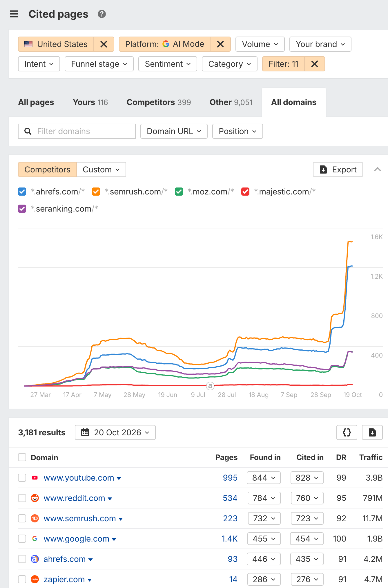The width and height of the screenshot is (388, 588).
Task: Open the hamburger navigation menu
Action: pyautogui.click(x=14, y=14)
